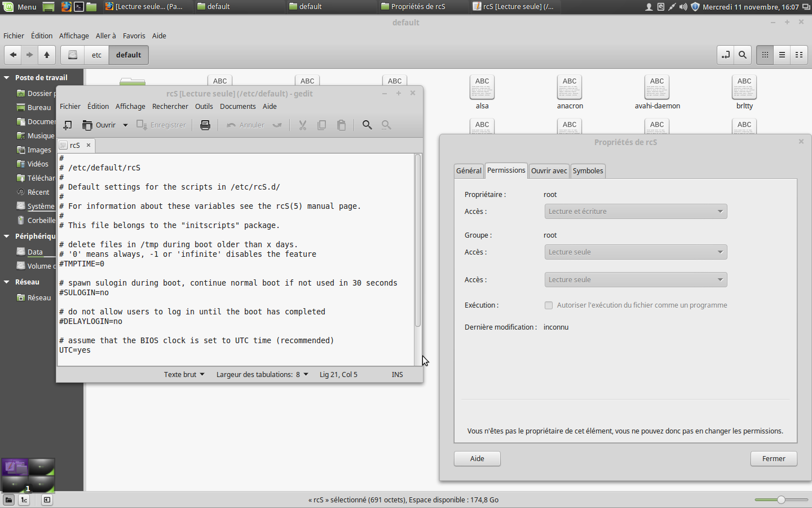The width and height of the screenshot is (812, 508).
Task: Open gedit's Rechercher menu
Action: pyautogui.click(x=170, y=106)
